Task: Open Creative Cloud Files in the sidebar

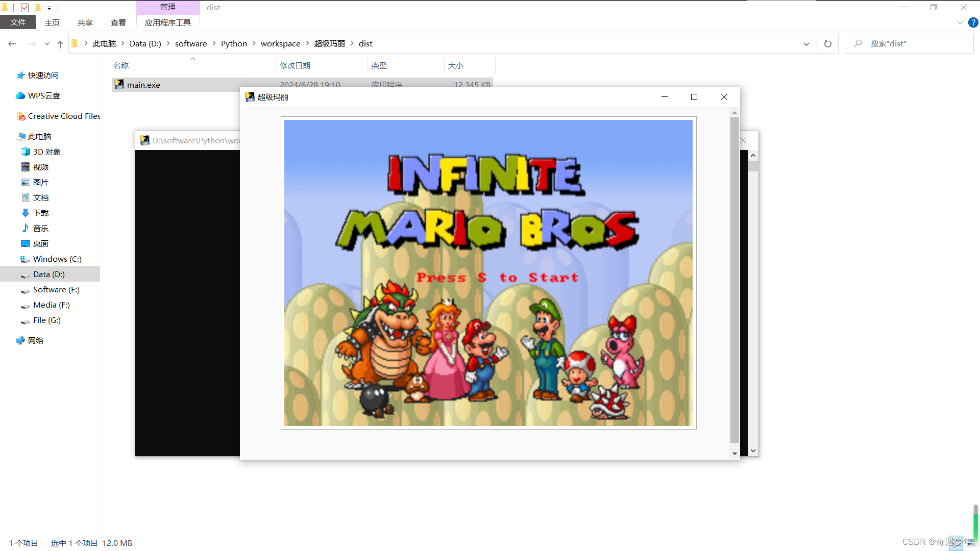Action: (x=63, y=116)
